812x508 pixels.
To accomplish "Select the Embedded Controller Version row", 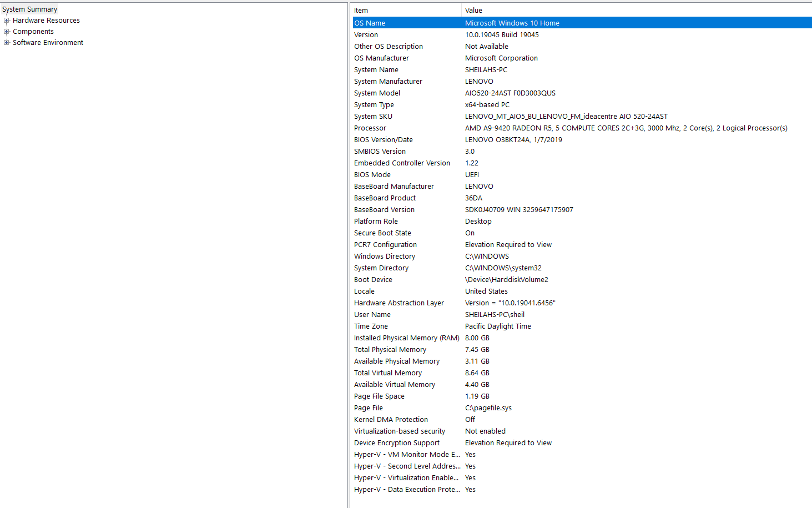I will point(582,163).
